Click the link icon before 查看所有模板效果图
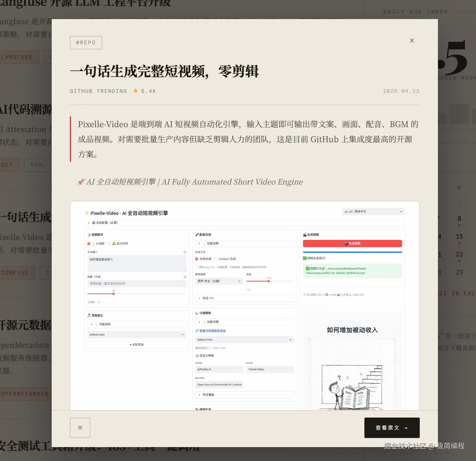Viewport: 476px width, 461px height. tap(197, 330)
